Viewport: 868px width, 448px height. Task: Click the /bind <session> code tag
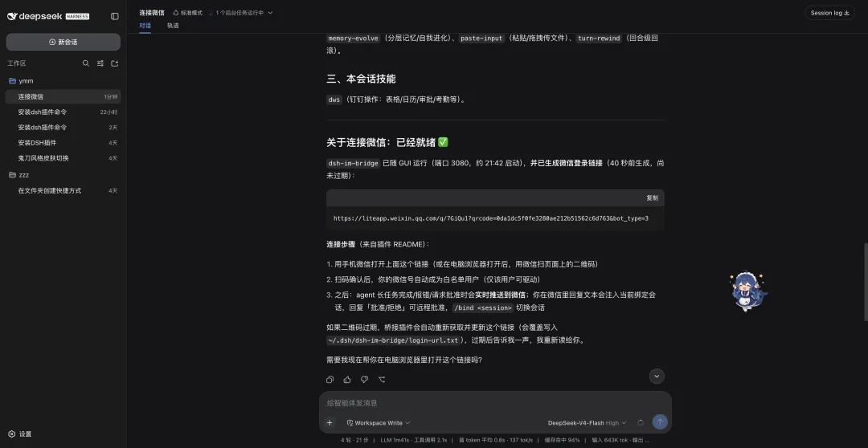coord(483,308)
